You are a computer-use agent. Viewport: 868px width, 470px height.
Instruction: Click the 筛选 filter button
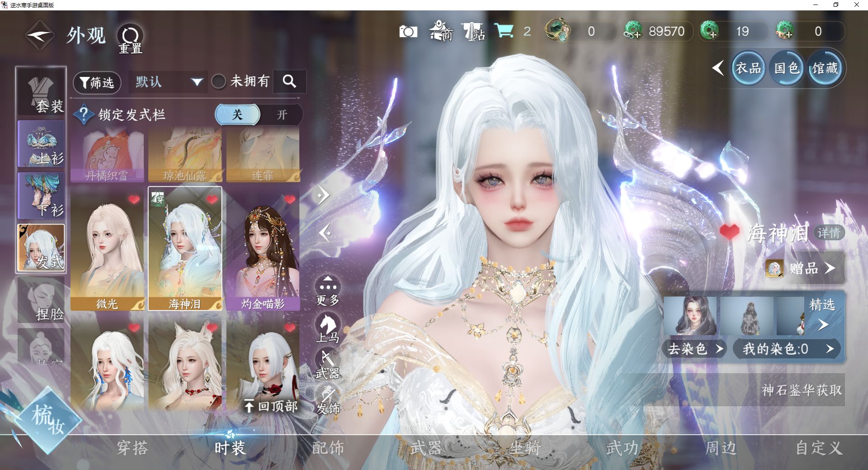coord(97,82)
